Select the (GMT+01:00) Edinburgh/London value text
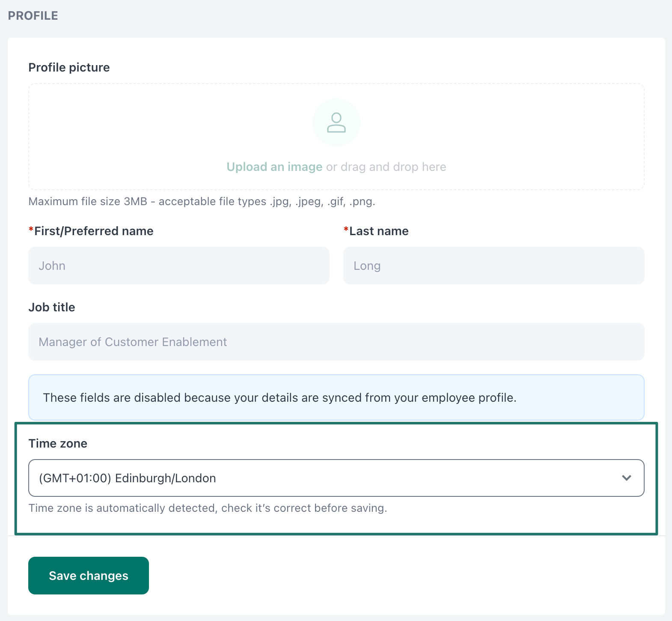 pyautogui.click(x=127, y=478)
